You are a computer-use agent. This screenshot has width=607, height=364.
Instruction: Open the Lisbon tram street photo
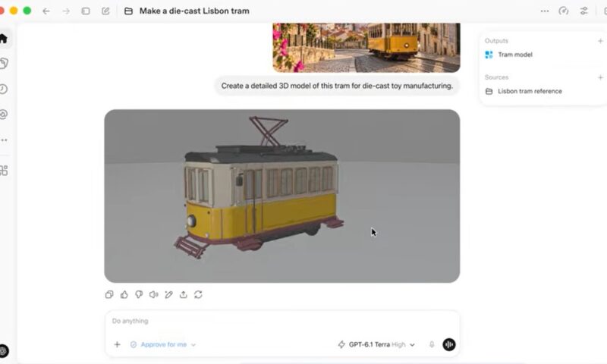[366, 47]
